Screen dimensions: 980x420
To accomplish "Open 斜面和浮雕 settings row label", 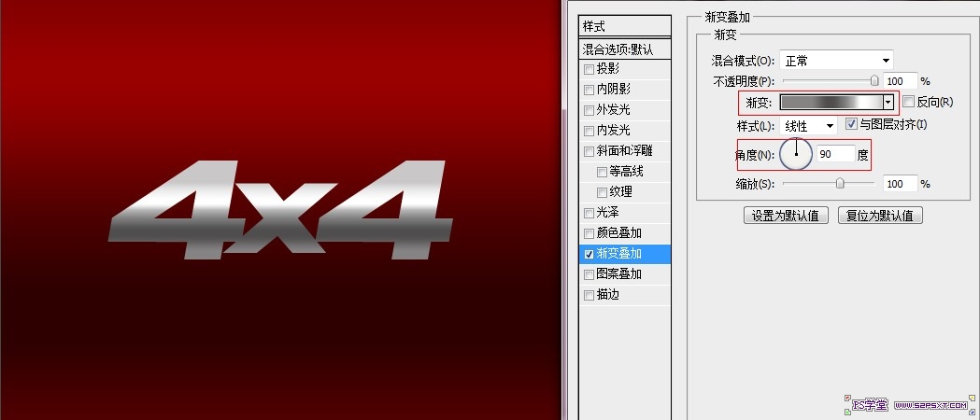I will 625,151.
